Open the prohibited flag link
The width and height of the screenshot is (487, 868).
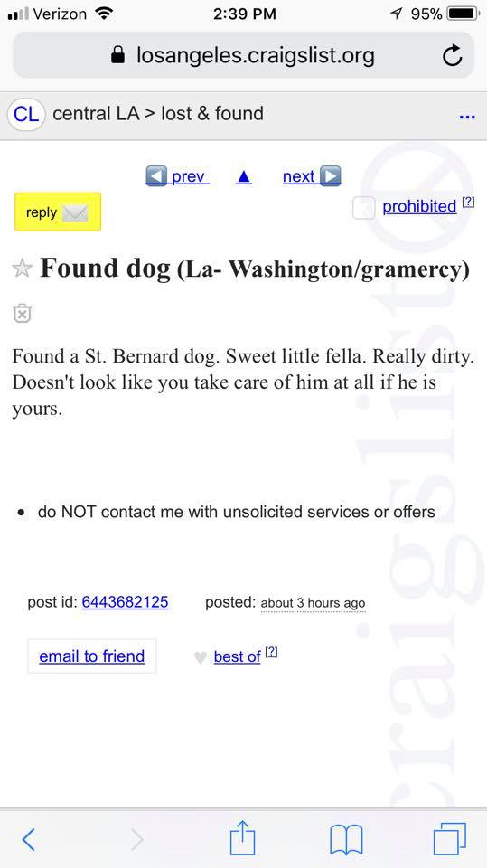[x=419, y=206]
